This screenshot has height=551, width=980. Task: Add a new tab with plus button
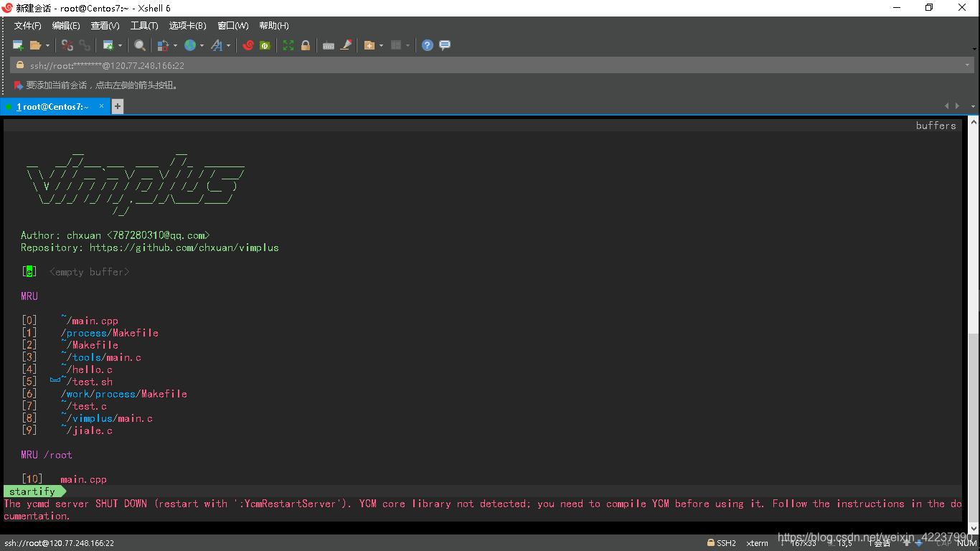[118, 107]
